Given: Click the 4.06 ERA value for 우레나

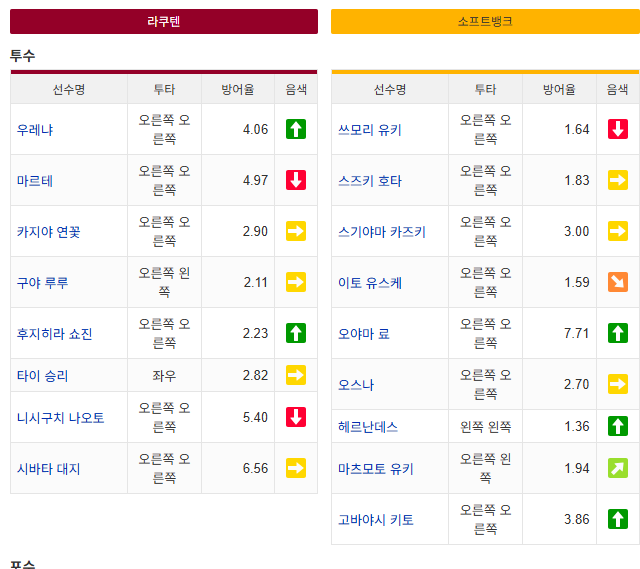Looking at the screenshot, I should pyautogui.click(x=256, y=129).
